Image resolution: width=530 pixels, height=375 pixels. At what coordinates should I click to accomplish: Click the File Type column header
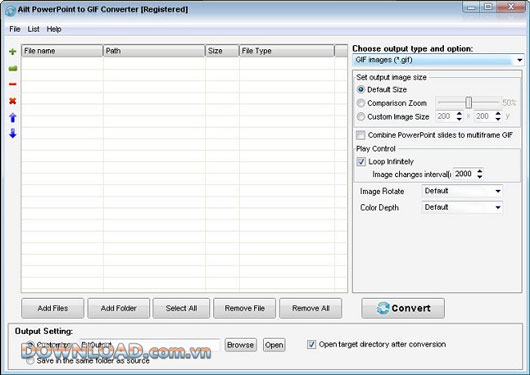pyautogui.click(x=287, y=51)
